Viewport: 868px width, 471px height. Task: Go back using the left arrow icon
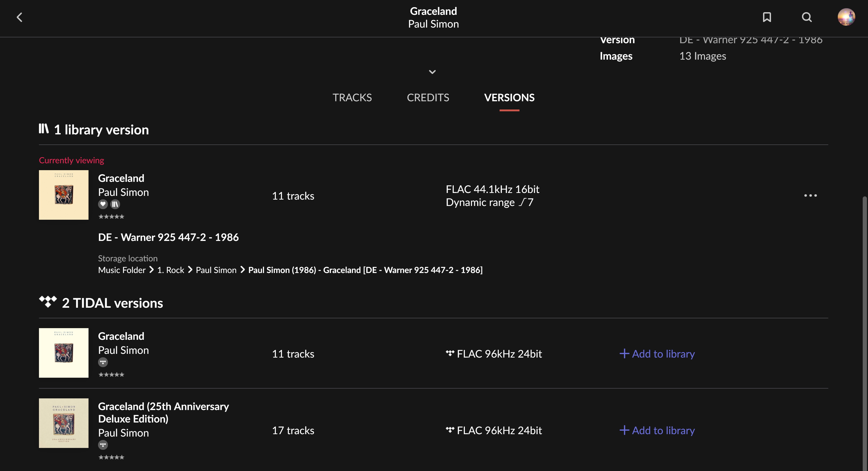tap(20, 17)
